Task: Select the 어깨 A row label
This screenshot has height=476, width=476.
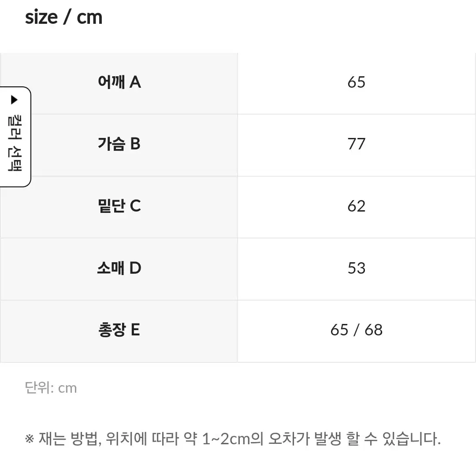Action: pos(119,82)
